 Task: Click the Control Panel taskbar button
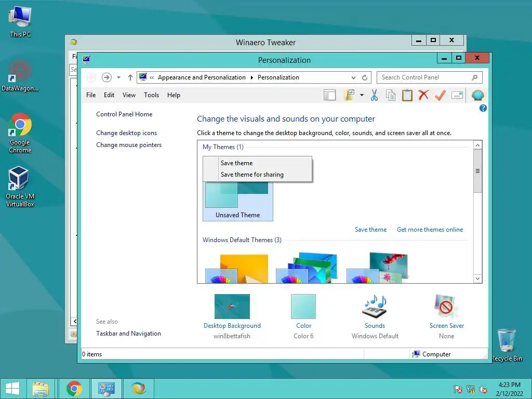click(107, 389)
